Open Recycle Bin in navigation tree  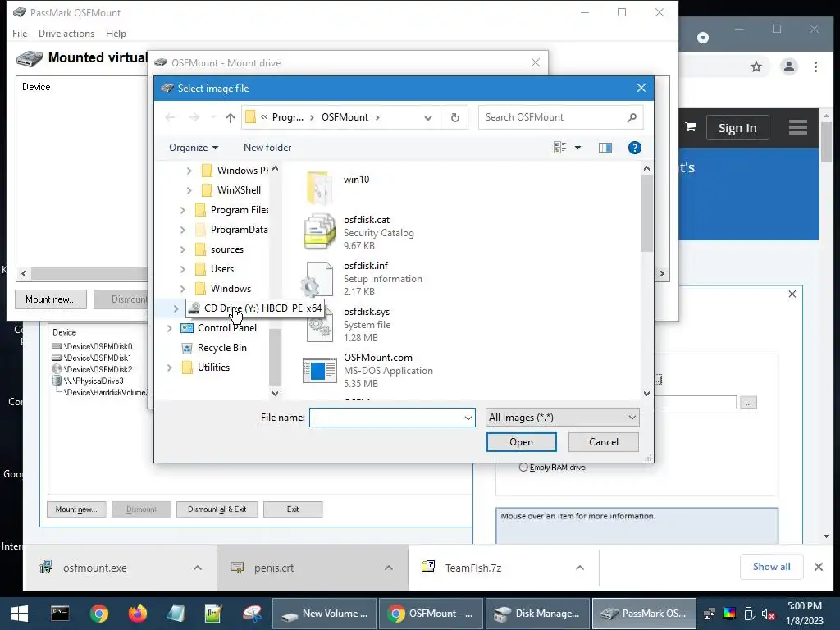(x=221, y=348)
